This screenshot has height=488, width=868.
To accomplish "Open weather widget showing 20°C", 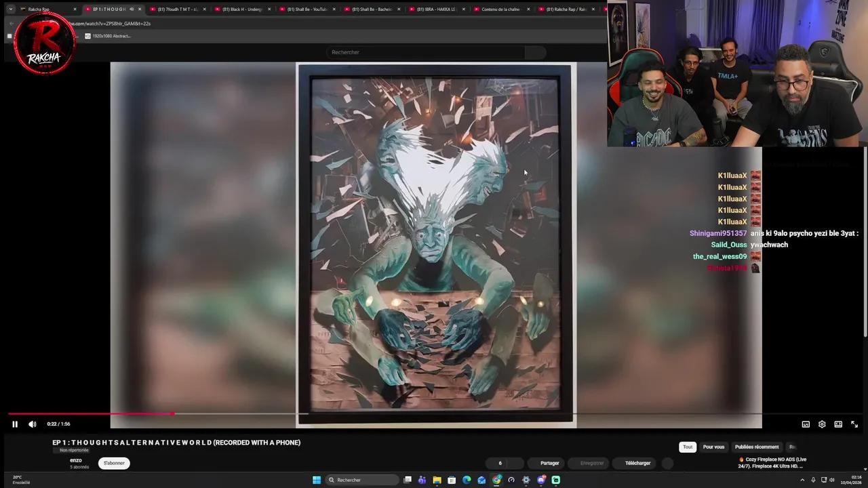I will 20,480.
